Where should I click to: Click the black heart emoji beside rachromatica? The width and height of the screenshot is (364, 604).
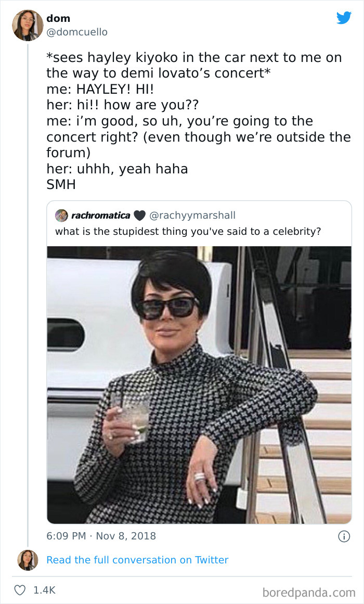tap(139, 215)
